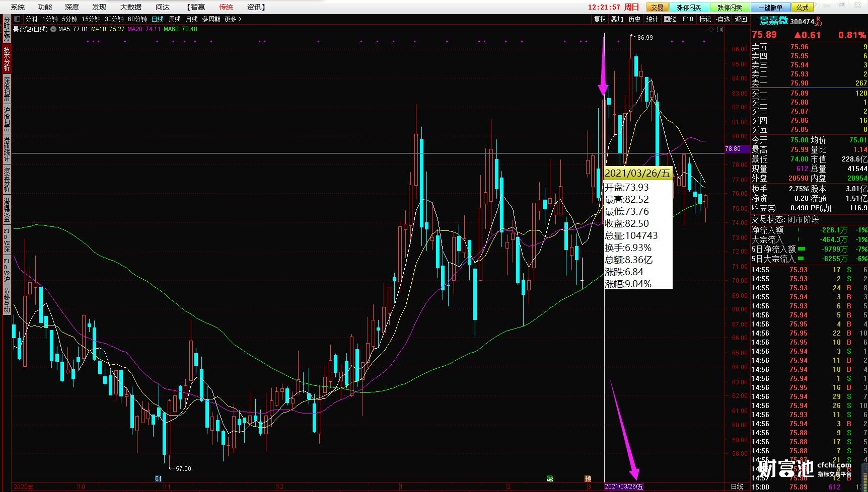Click the 景嘉微 stock name header

773,21
